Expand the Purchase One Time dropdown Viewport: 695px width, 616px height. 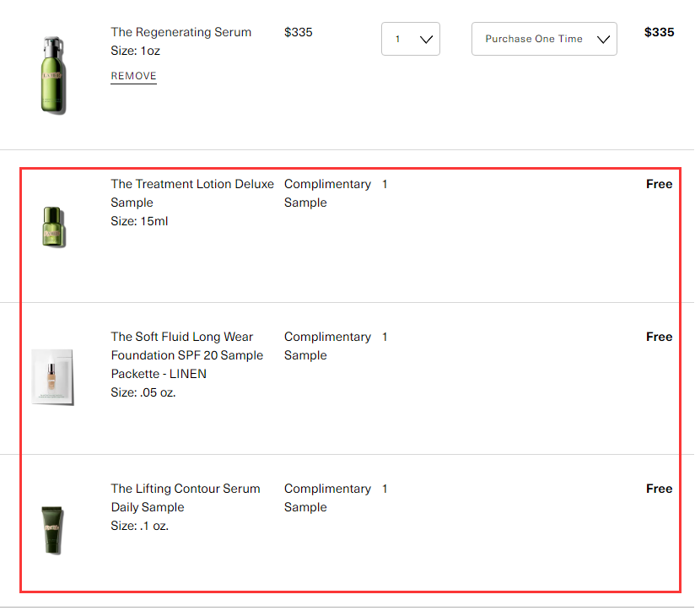[x=544, y=39]
